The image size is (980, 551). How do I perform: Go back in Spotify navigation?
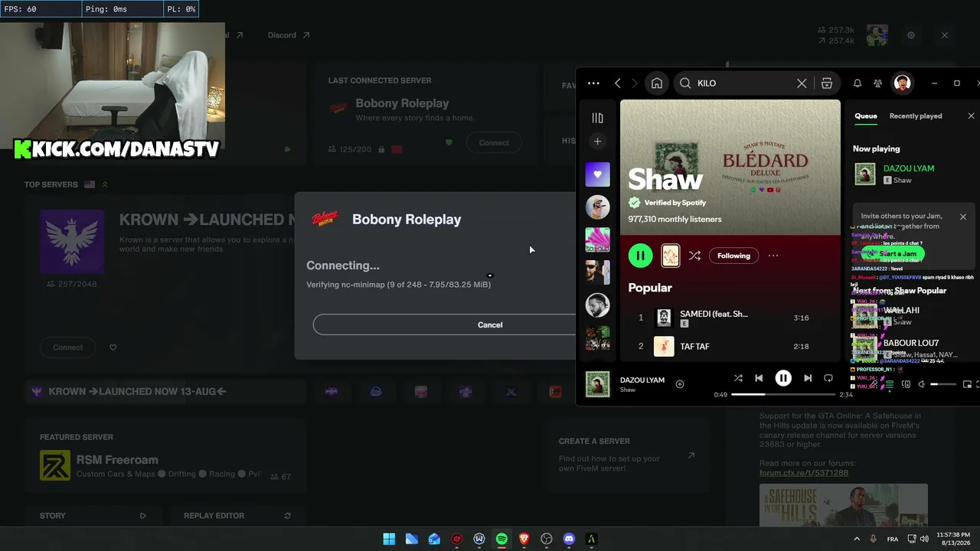point(618,83)
